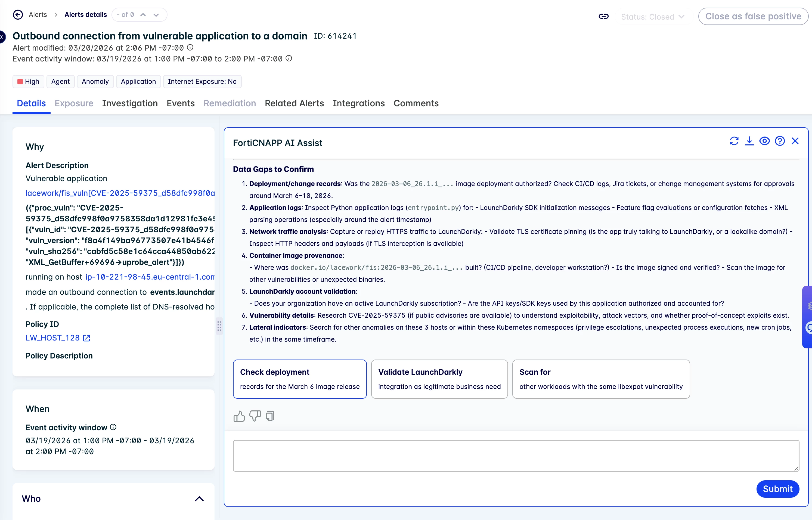Image resolution: width=812 pixels, height=520 pixels.
Task: Open AI Assist help question icon
Action: coord(780,141)
